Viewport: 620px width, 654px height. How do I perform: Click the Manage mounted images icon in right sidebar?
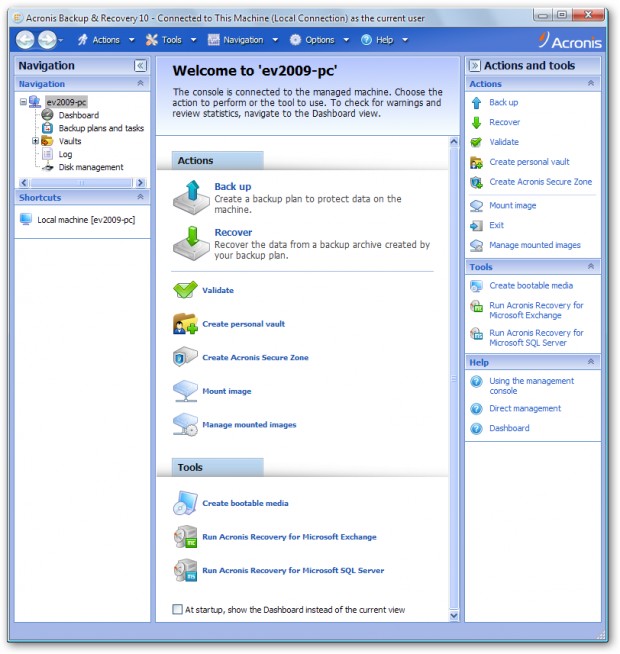(476, 245)
